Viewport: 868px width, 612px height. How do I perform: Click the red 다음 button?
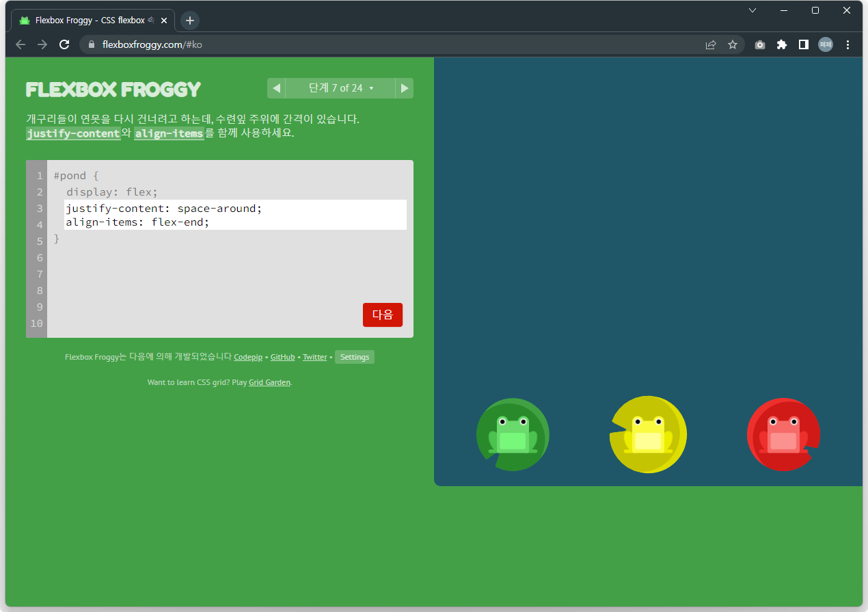pyautogui.click(x=383, y=315)
